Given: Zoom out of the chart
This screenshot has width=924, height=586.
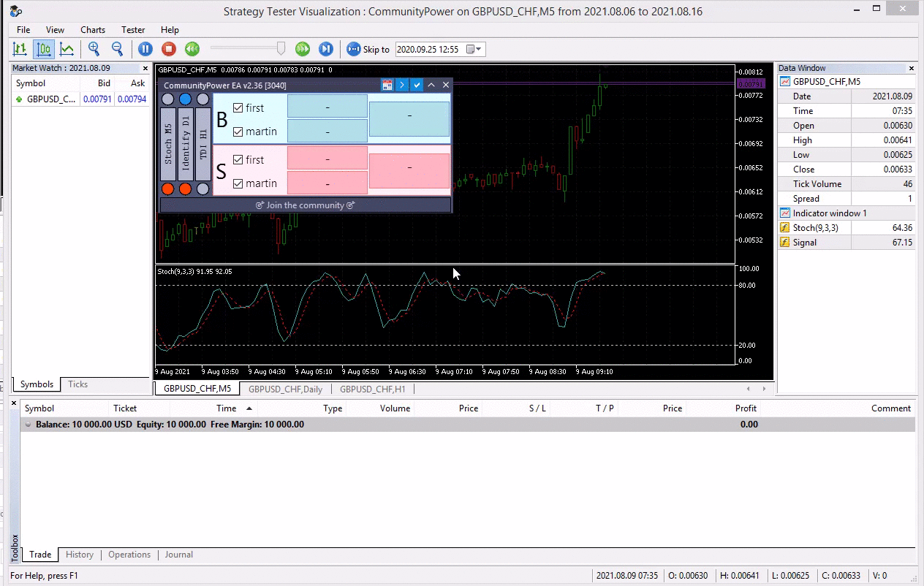Looking at the screenshot, I should (x=117, y=49).
